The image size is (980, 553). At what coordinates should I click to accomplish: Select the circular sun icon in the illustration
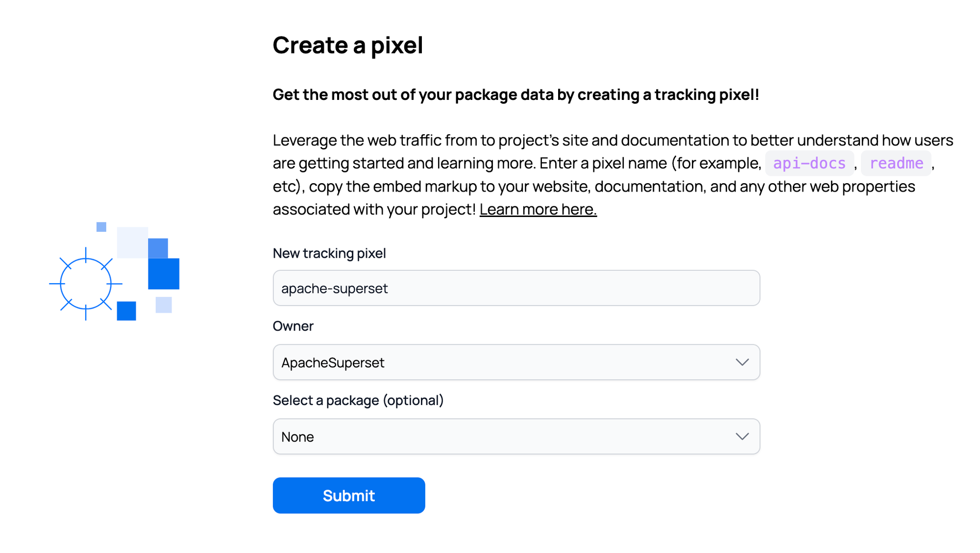[x=85, y=283]
